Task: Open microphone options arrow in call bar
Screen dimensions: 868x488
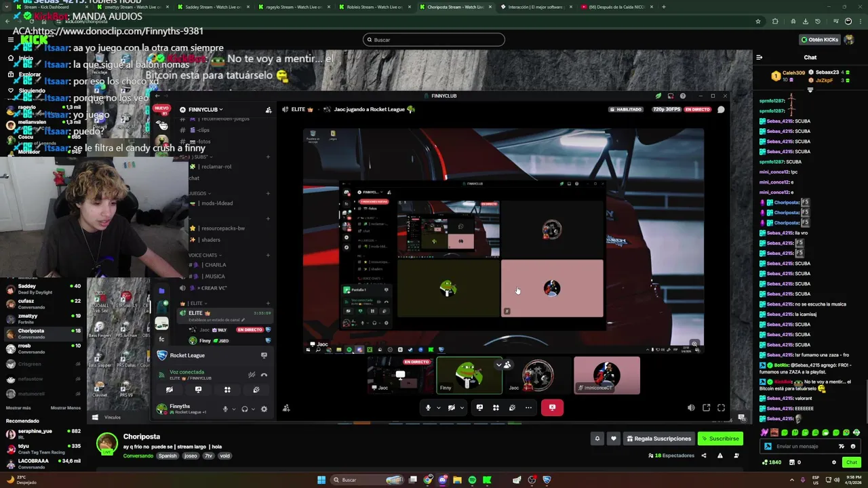Action: pos(438,408)
